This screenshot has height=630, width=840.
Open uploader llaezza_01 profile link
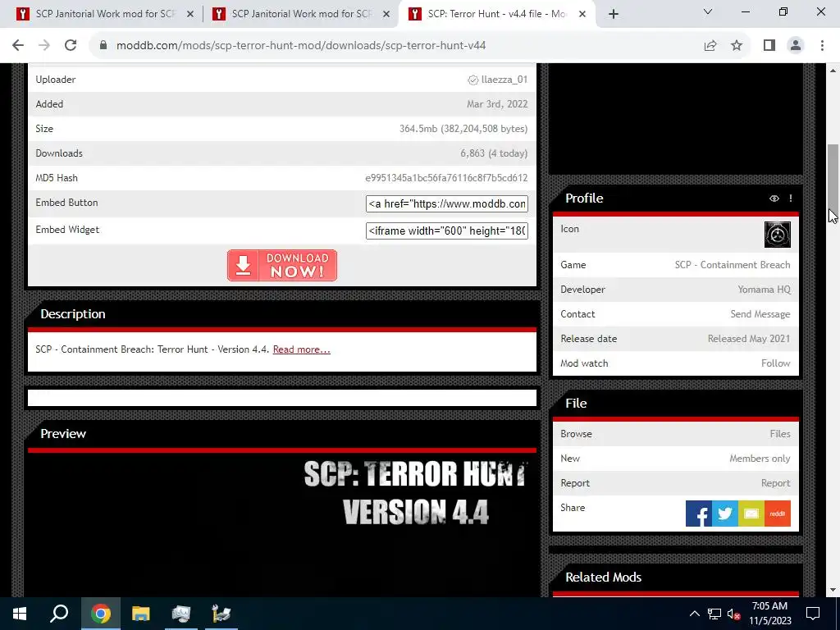(504, 80)
